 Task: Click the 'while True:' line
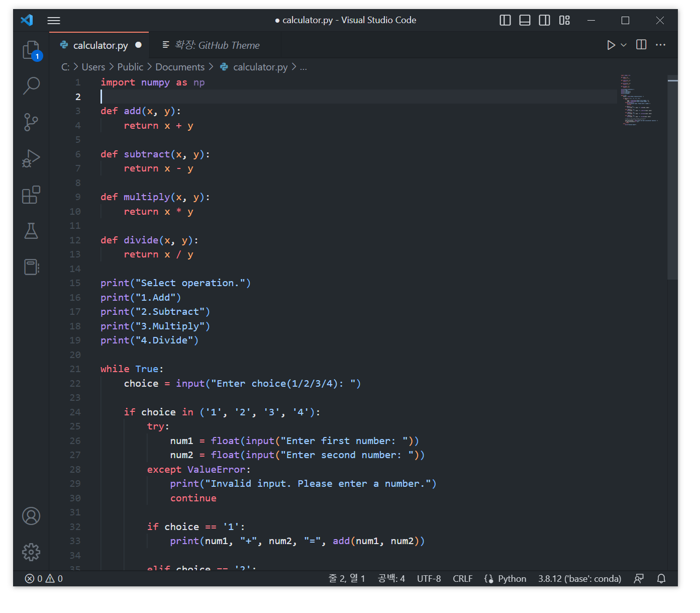pos(132,369)
